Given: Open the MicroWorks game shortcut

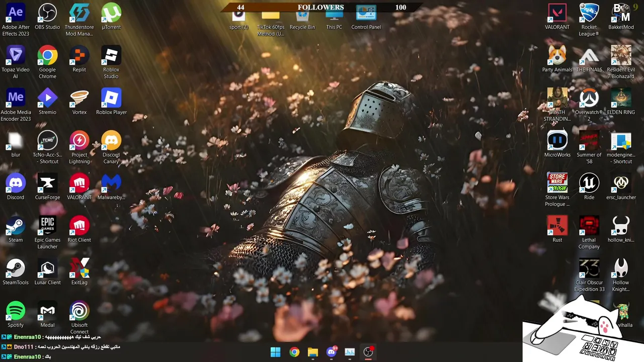Looking at the screenshot, I should [x=557, y=140].
